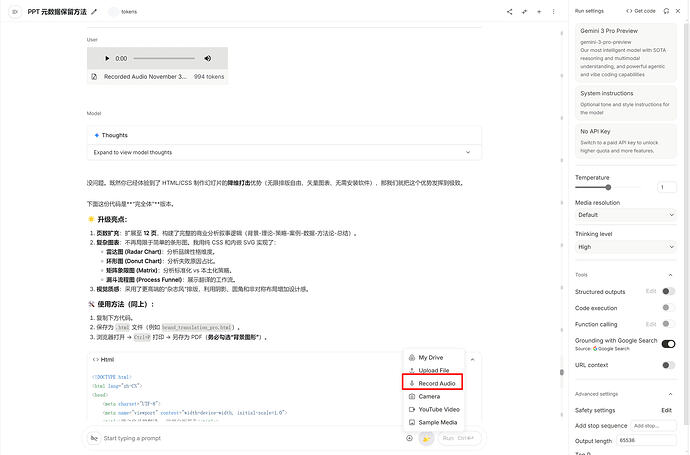
Task: Click the highlighted sparkle button near Run
Action: pyautogui.click(x=426, y=438)
